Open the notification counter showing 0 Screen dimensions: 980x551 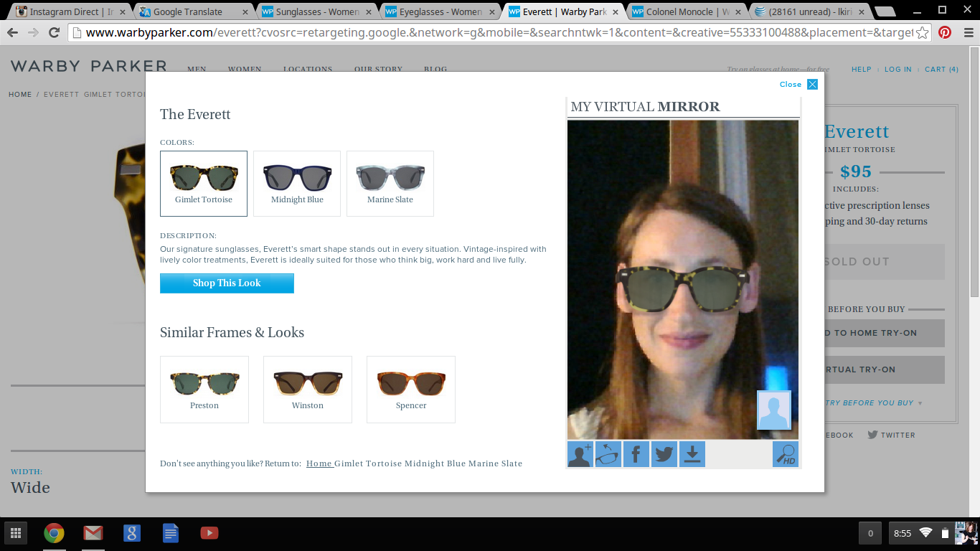click(x=870, y=533)
